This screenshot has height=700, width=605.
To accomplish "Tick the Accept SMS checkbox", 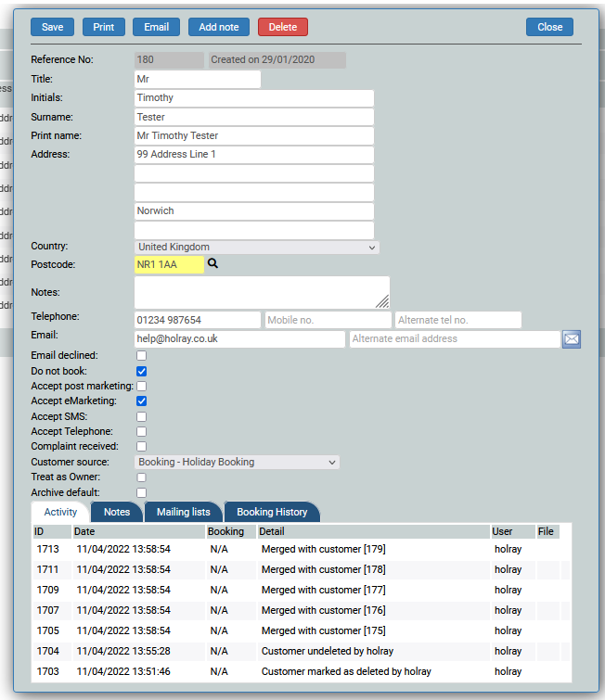I will click(142, 416).
